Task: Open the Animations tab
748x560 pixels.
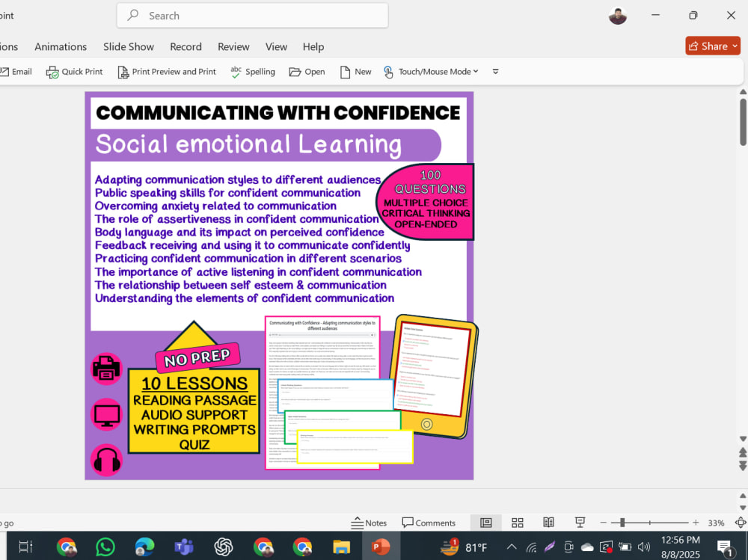Action: [61, 47]
